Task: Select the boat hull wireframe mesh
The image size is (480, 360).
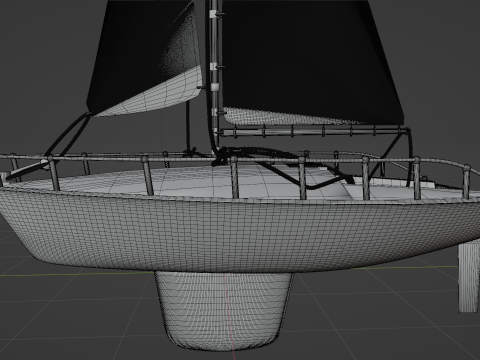Action: [240, 231]
